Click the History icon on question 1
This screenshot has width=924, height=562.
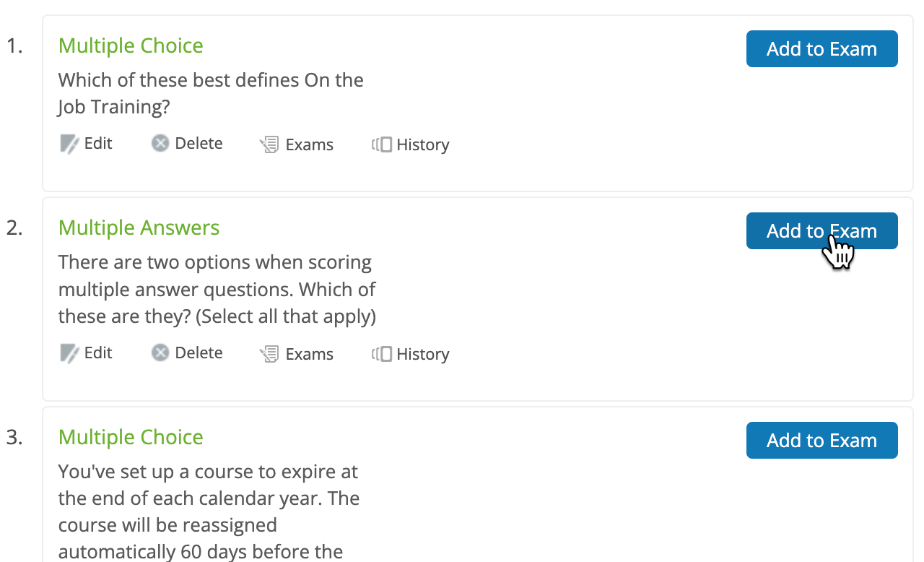[x=381, y=144]
